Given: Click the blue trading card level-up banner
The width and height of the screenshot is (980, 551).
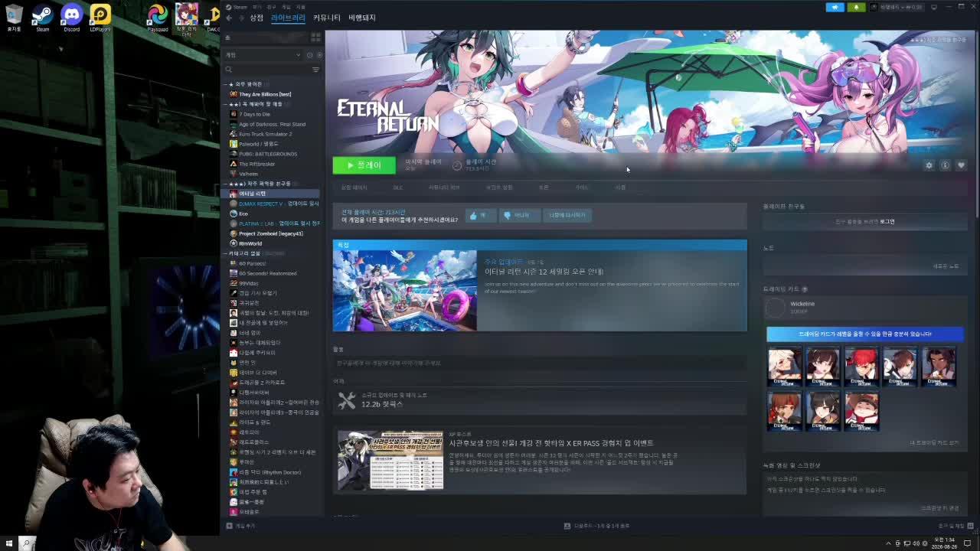Looking at the screenshot, I should click(x=865, y=334).
